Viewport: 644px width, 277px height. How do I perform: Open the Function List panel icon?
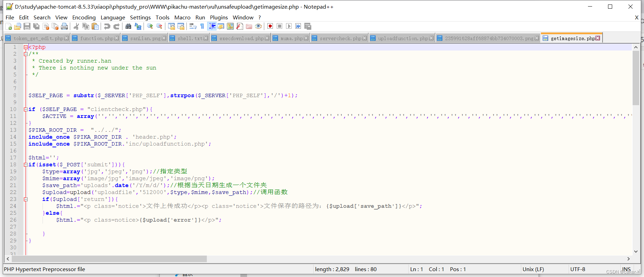(240, 26)
